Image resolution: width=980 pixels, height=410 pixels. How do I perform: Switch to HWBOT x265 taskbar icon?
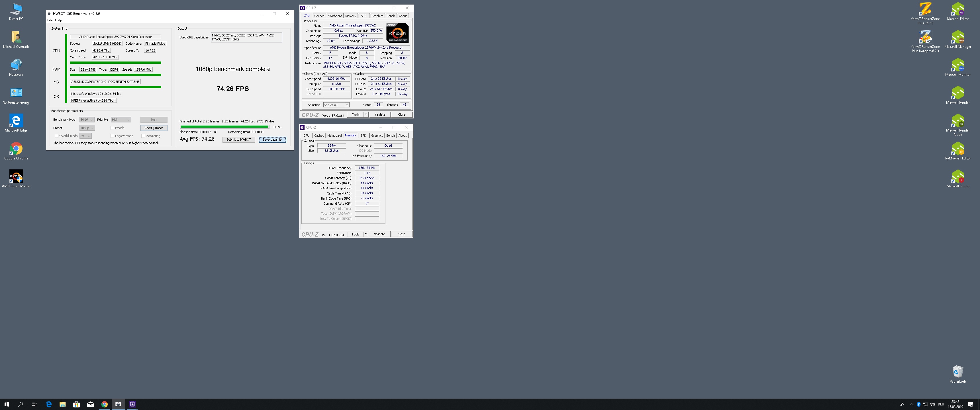pos(118,404)
